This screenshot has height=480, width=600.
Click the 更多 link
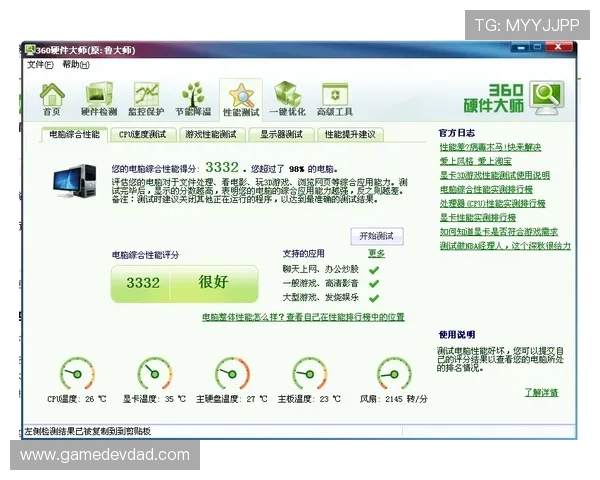click(x=376, y=253)
